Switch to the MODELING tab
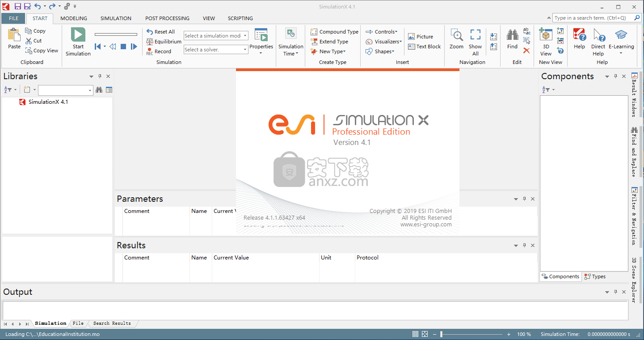Viewport: 644px width, 340px height. click(x=74, y=18)
